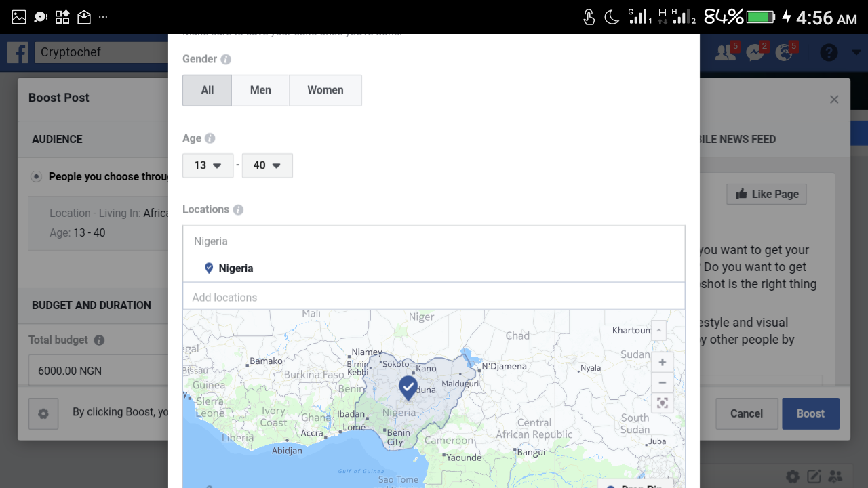Click the Drop Pin button on map
This screenshot has width=868, height=488.
pyautogui.click(x=634, y=484)
